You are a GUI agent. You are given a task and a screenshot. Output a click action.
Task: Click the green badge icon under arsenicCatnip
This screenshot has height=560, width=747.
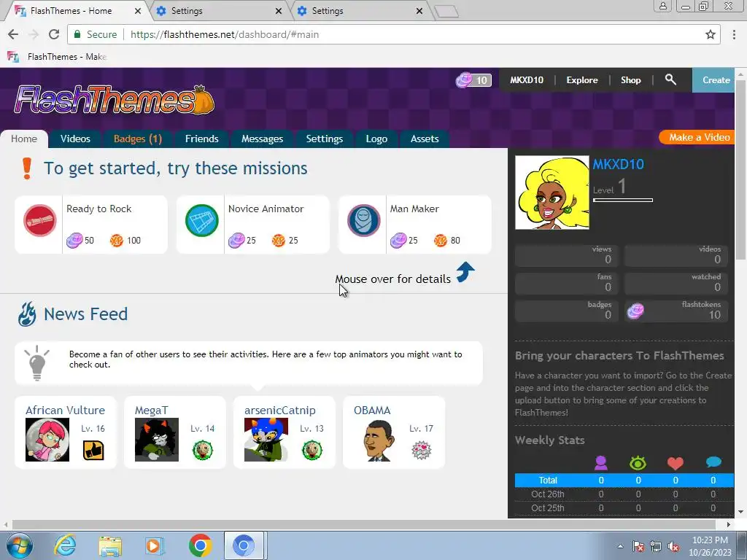click(x=312, y=450)
